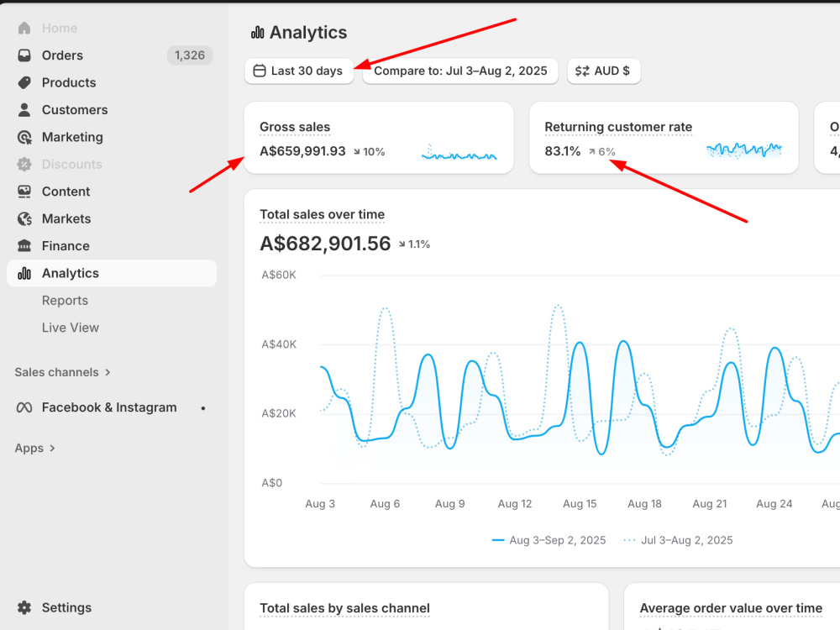840x630 pixels.
Task: Click the Markets globe icon
Action: coord(24,218)
